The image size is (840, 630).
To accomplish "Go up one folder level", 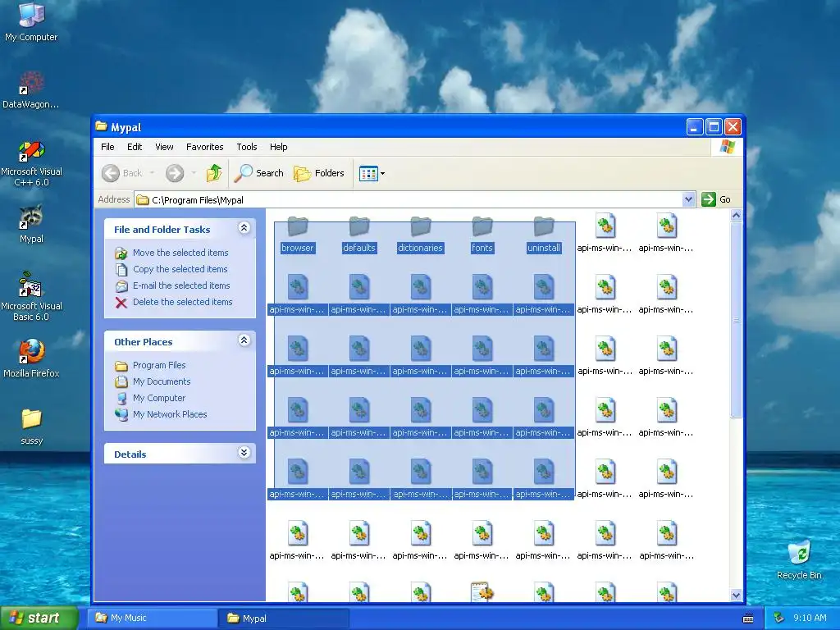I will pos(214,173).
